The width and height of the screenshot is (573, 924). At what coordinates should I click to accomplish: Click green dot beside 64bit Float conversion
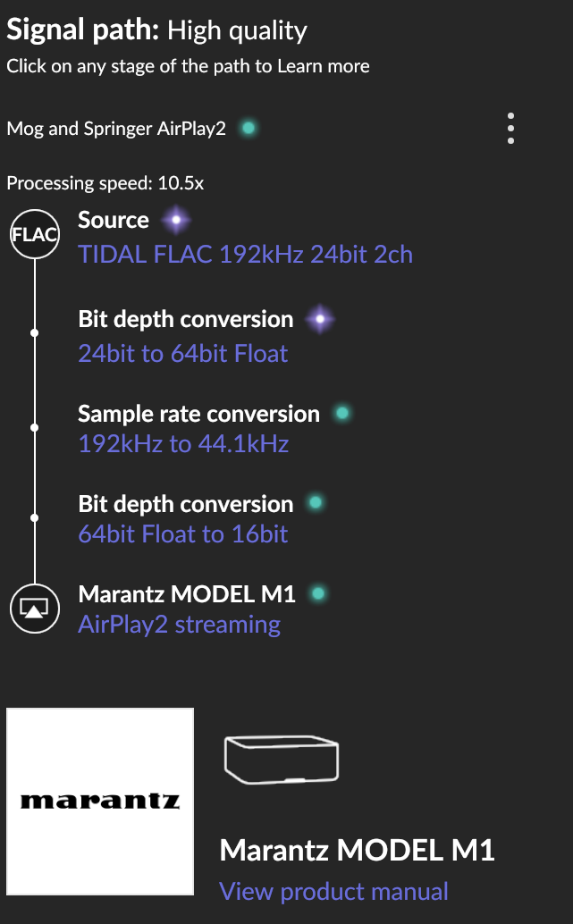(x=316, y=503)
